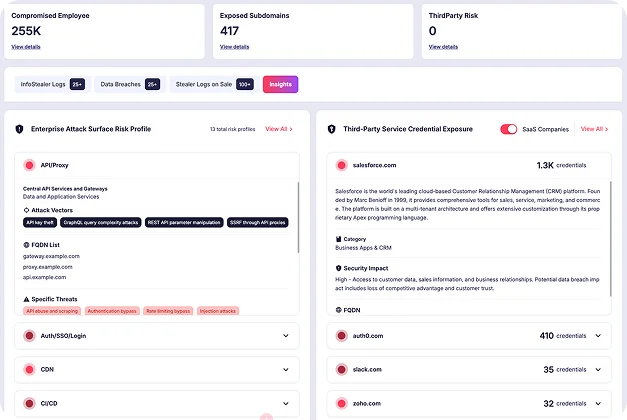Screen dimensions: 627x420
Task: Click the dark red dot next to Auth/SSO/Login
Action: pos(29,336)
